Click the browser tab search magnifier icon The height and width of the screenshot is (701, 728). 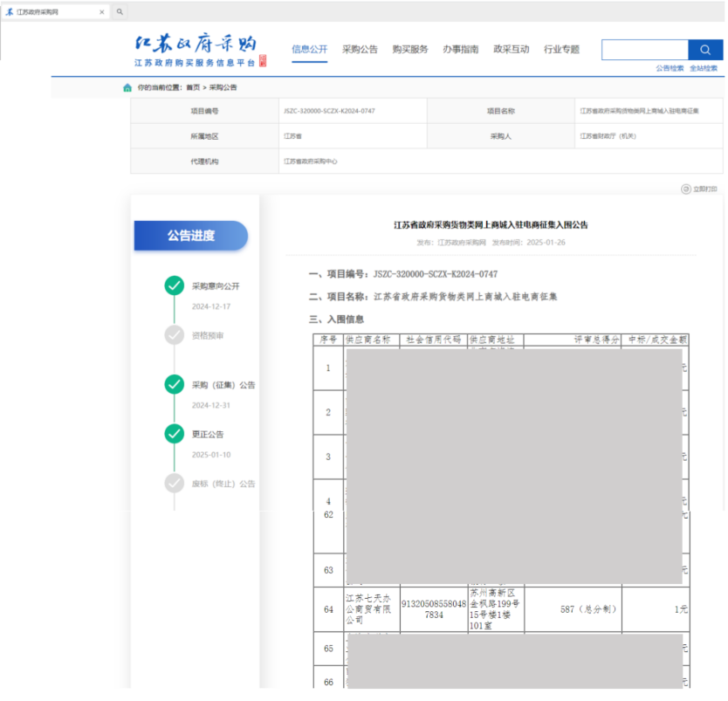click(120, 11)
